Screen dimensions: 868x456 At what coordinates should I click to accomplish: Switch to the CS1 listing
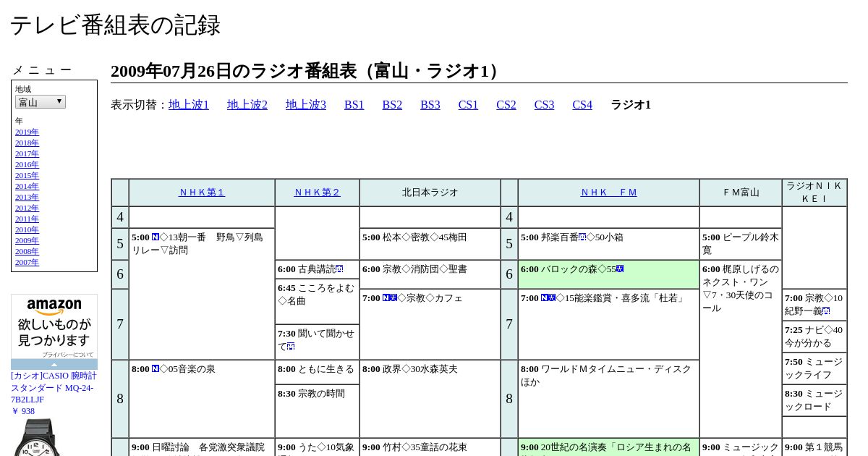(468, 105)
